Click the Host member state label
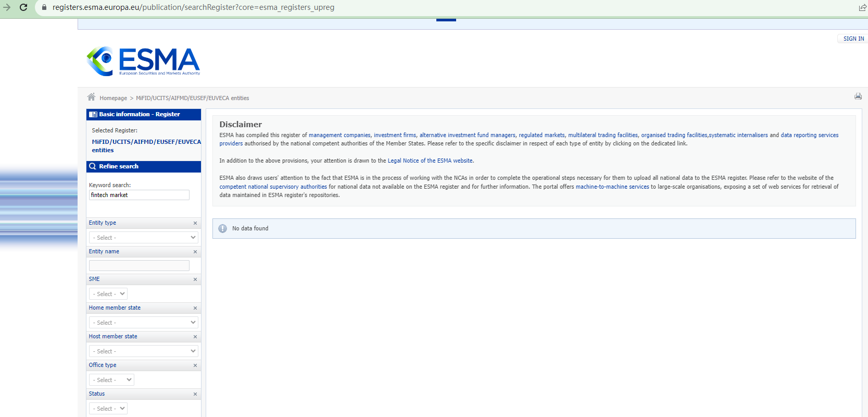 (113, 336)
